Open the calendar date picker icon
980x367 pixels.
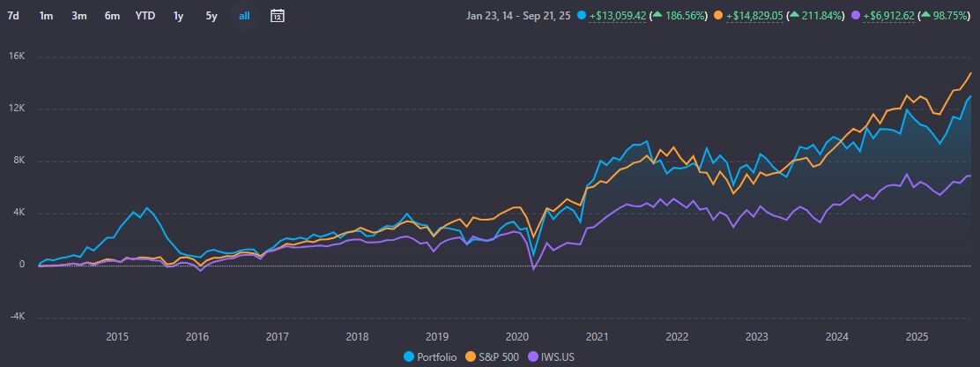coord(277,16)
